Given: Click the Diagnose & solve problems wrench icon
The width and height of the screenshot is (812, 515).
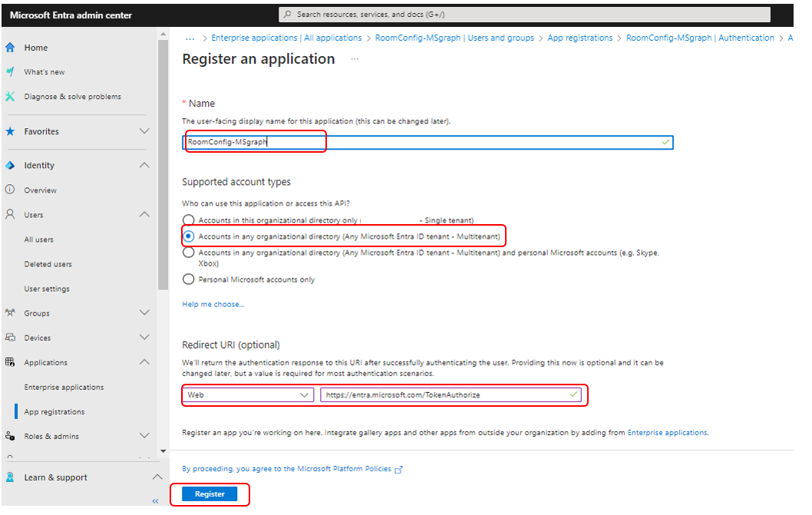Looking at the screenshot, I should (10, 97).
